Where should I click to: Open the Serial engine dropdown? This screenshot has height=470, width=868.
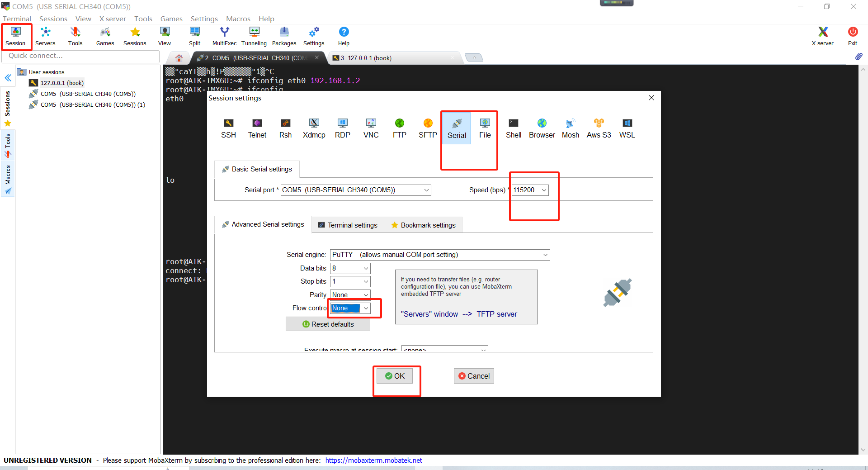click(440, 255)
